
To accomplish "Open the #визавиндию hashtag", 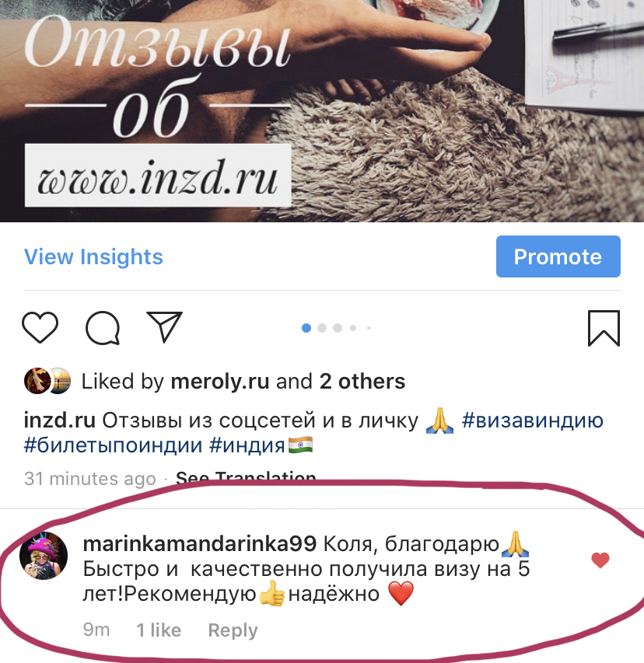I will [x=532, y=420].
